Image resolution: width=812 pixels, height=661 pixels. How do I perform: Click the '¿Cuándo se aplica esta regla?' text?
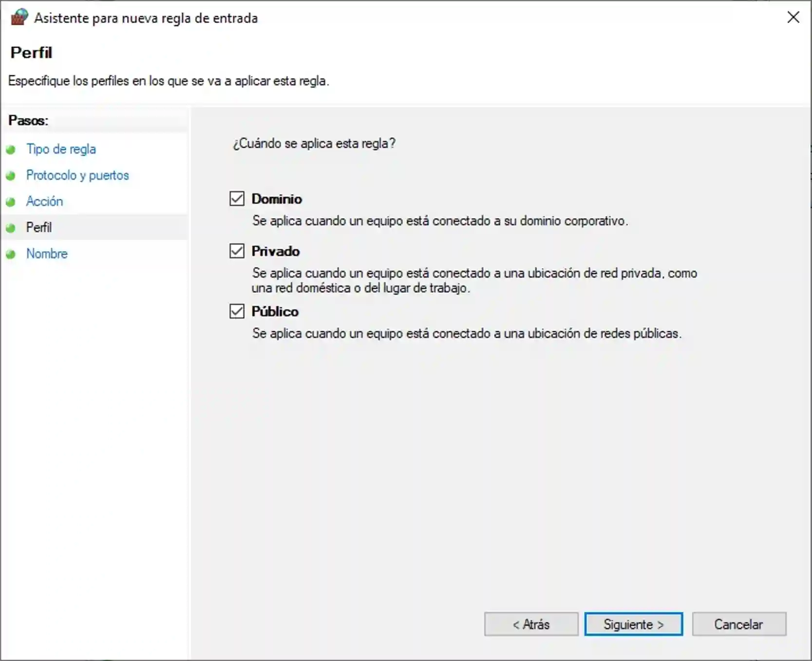pyautogui.click(x=314, y=143)
